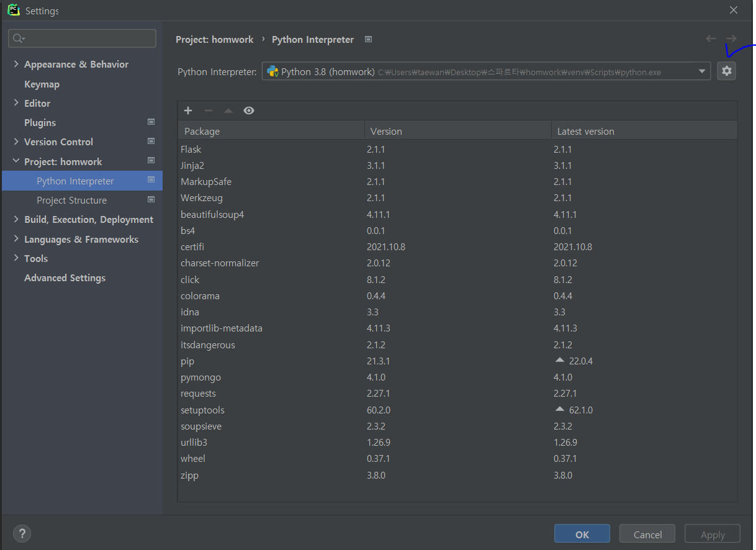Select the bs4 package row
Image resolution: width=756 pixels, height=550 pixels.
tap(457, 230)
